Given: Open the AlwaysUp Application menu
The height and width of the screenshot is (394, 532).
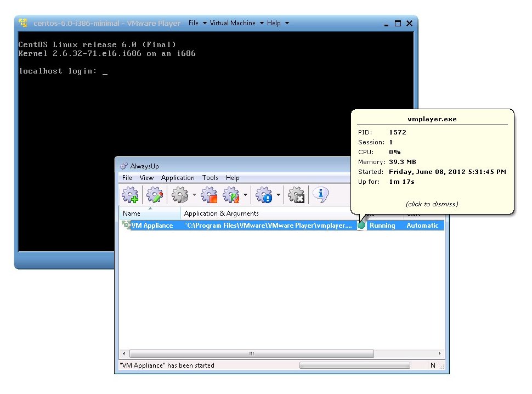Looking at the screenshot, I should (x=178, y=178).
